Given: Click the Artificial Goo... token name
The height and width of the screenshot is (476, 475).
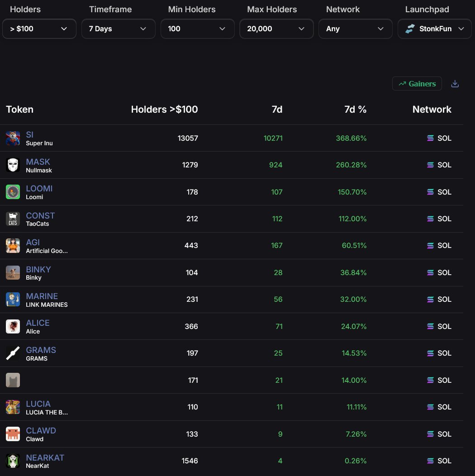Looking at the screenshot, I should point(47,251).
